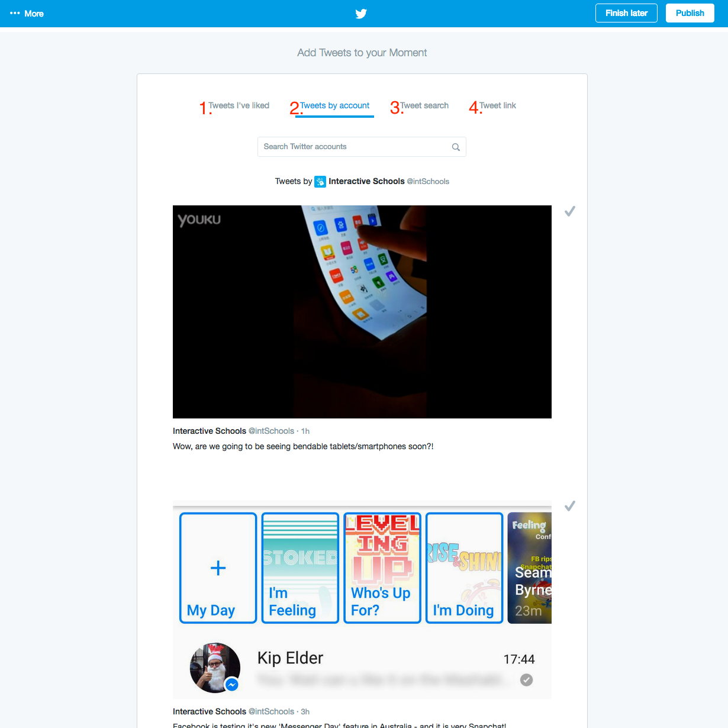The height and width of the screenshot is (728, 728).
Task: Switch to the Tweets I've liked tab
Action: [239, 105]
